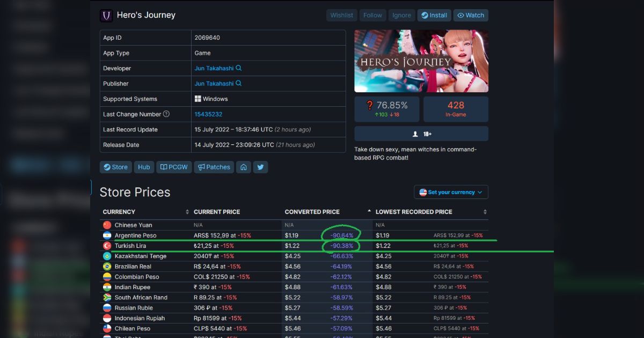
Task: Open the Steam Store page button
Action: pos(115,167)
